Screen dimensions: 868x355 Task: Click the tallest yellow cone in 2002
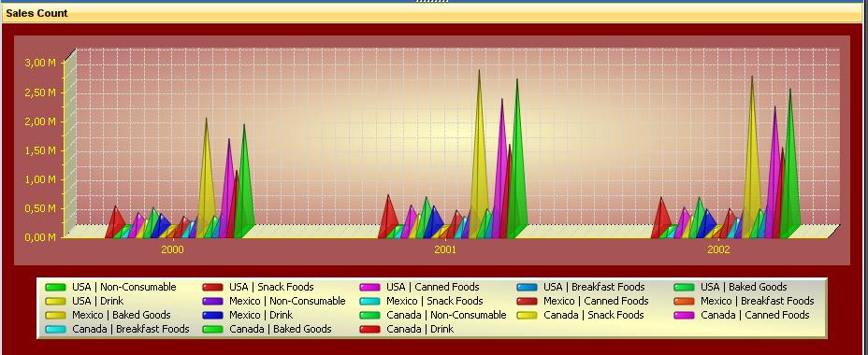pyautogui.click(x=752, y=166)
